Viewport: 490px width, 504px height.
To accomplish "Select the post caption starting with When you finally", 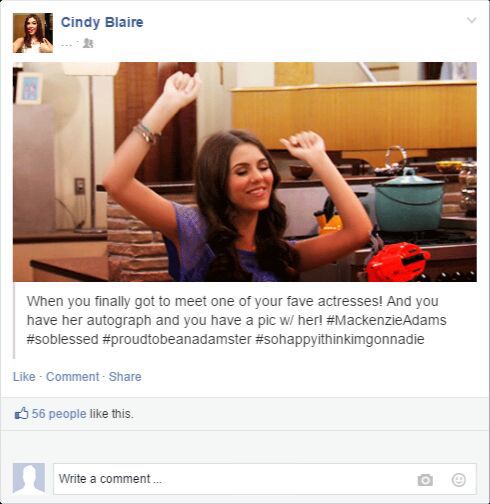I will (x=236, y=320).
